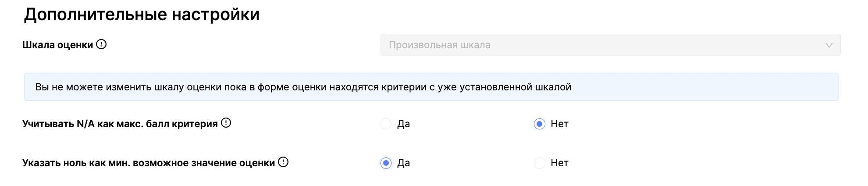
Task: Click the notice about being unable to change scale
Action: (303, 87)
